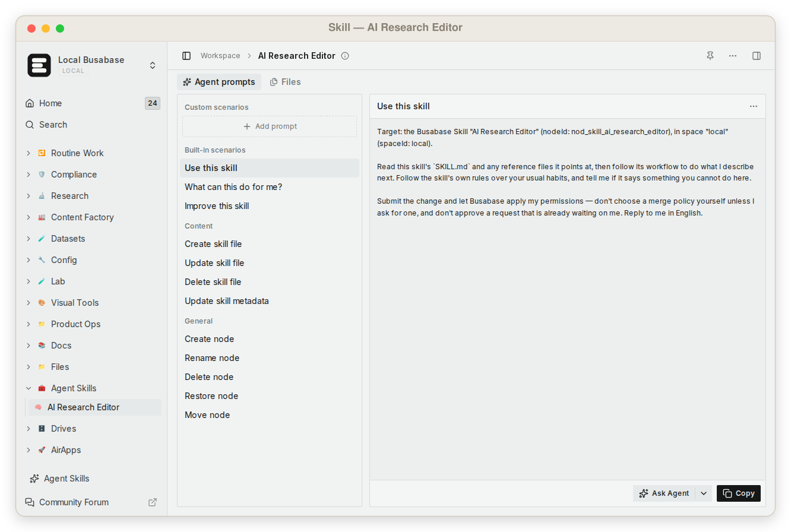Screen dimensions: 791x532
Task: Expand the Drives folder chevron
Action: coord(29,429)
